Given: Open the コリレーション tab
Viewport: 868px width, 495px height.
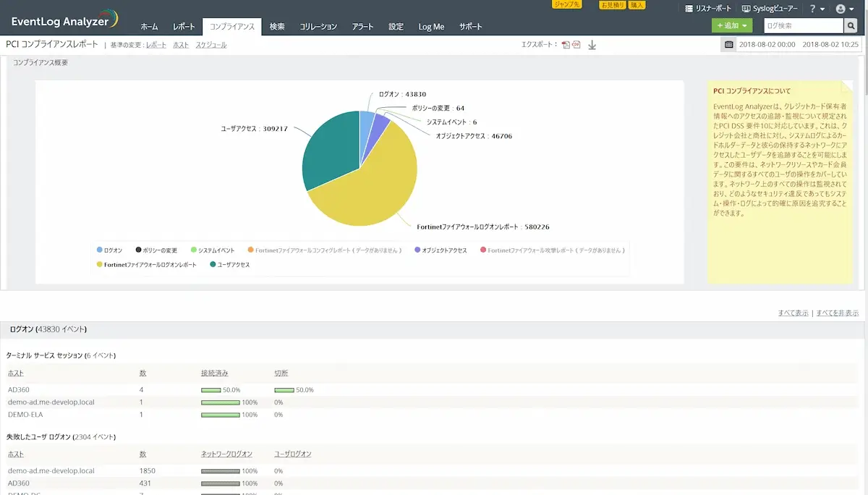Looking at the screenshot, I should click(x=318, y=27).
